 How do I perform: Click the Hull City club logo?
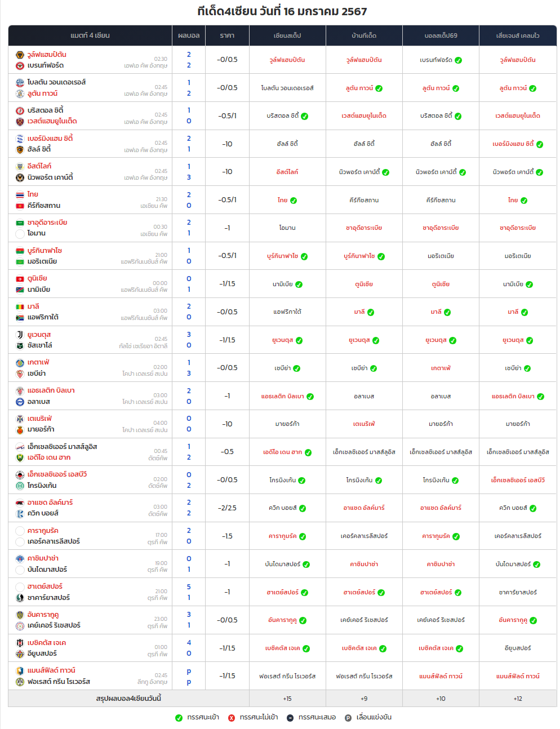[x=20, y=149]
